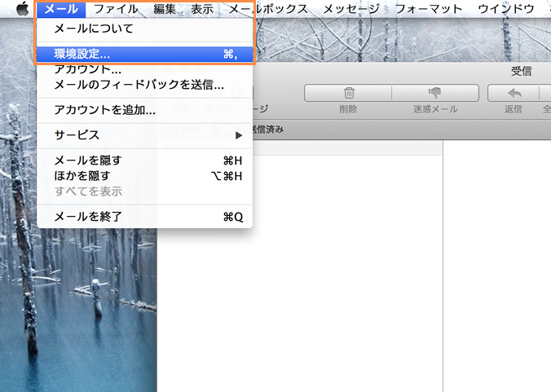This screenshot has height=392, width=551.
Task: Open the ファイル menu
Action: 116,9
